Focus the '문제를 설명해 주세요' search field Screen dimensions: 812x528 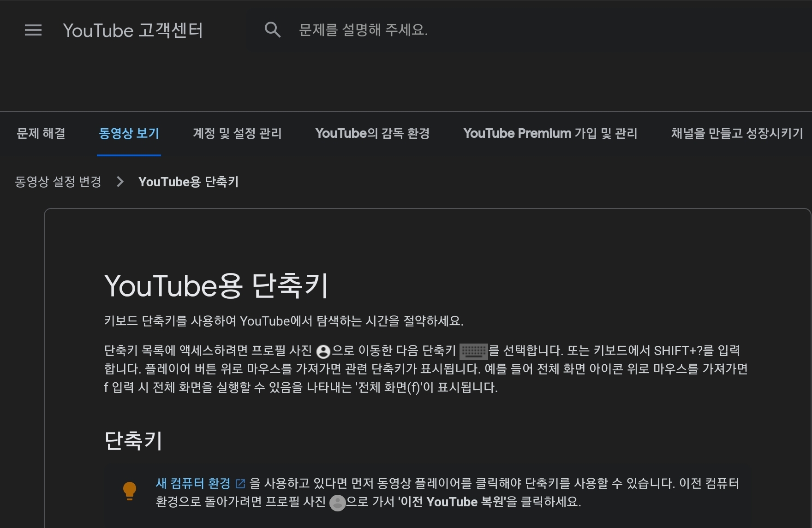pyautogui.click(x=364, y=30)
